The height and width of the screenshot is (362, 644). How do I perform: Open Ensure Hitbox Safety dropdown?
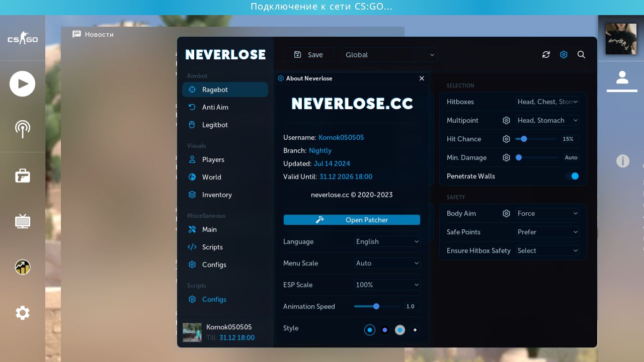(547, 251)
